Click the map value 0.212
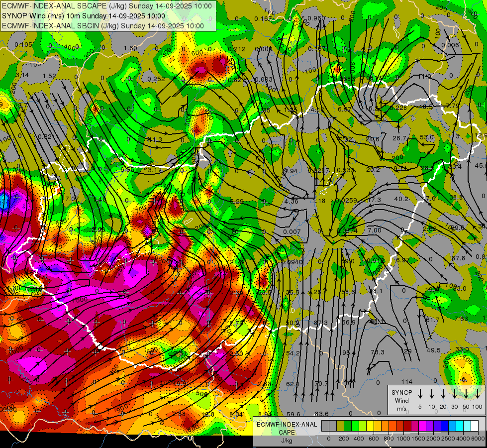Image resolution: width=487 pixels, height=448 pixels. 237,49
